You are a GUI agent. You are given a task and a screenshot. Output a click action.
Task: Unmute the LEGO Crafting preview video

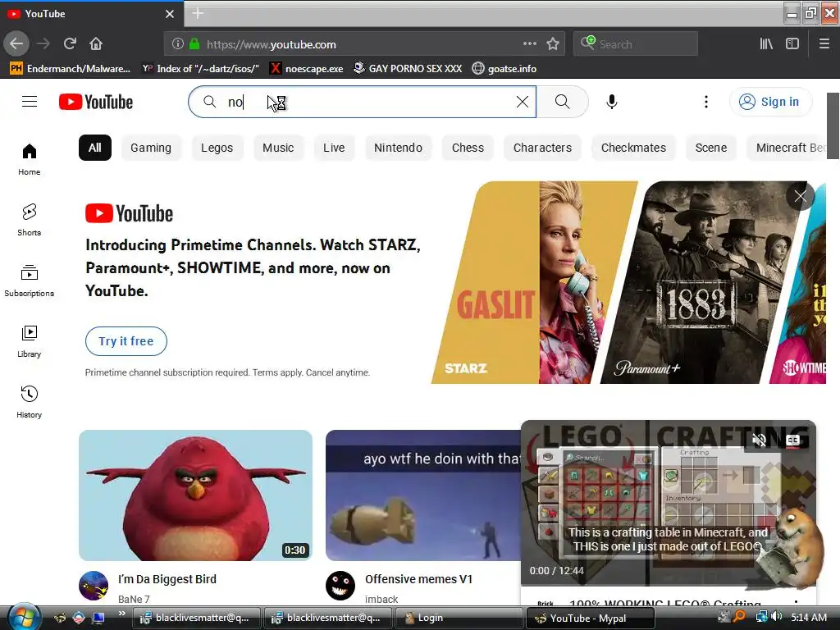(759, 441)
